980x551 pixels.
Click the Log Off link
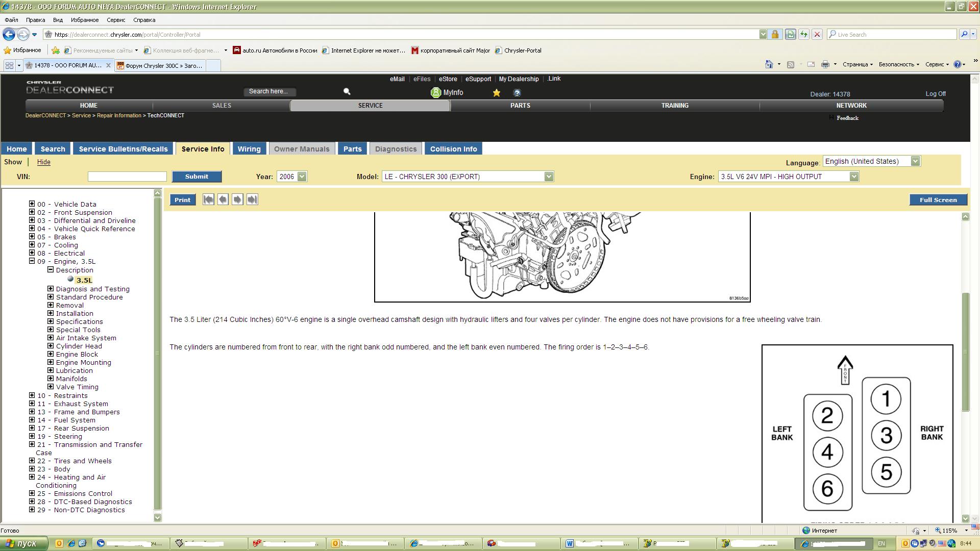936,94
